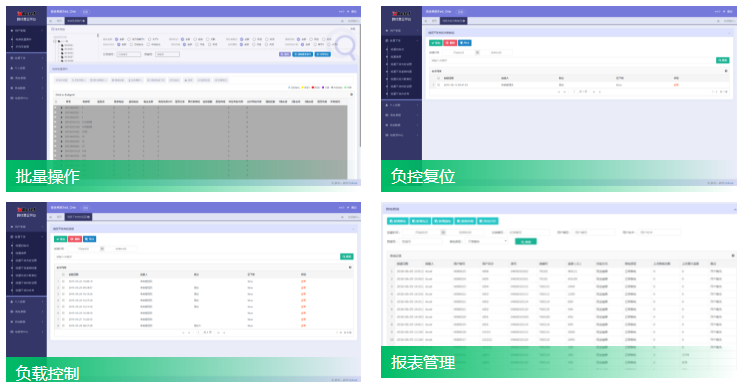Click the search text field in 负载控制 panel
The height and width of the screenshot is (382, 744).
tap(196, 257)
